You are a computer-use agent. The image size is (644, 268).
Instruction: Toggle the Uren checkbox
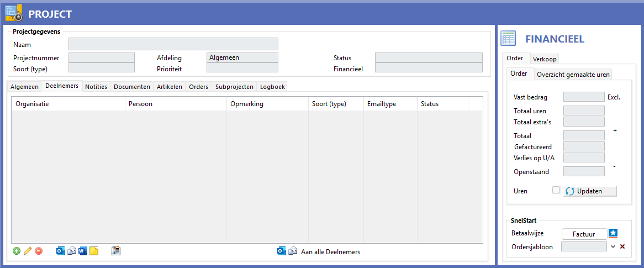(x=556, y=190)
